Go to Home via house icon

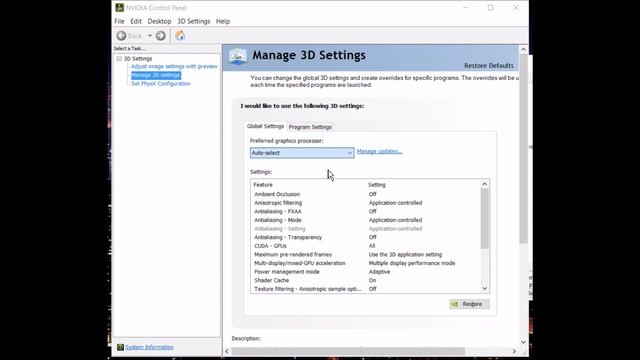tap(180, 36)
